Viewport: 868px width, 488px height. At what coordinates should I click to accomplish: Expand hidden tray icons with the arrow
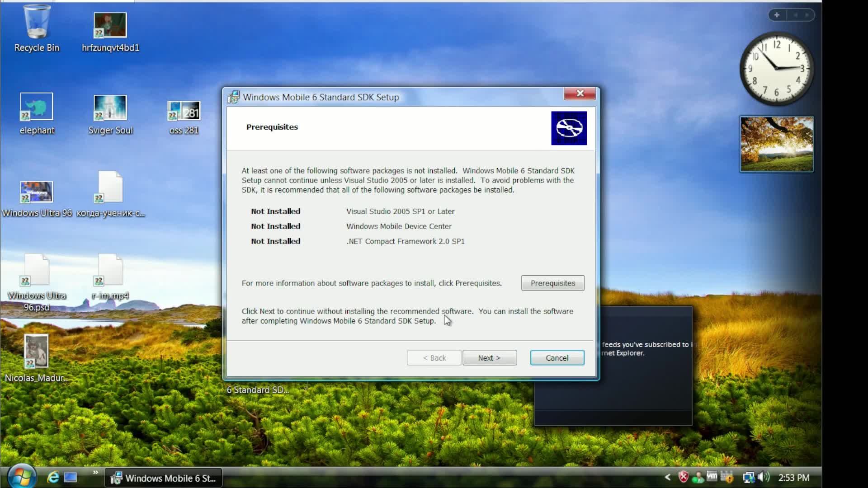668,477
